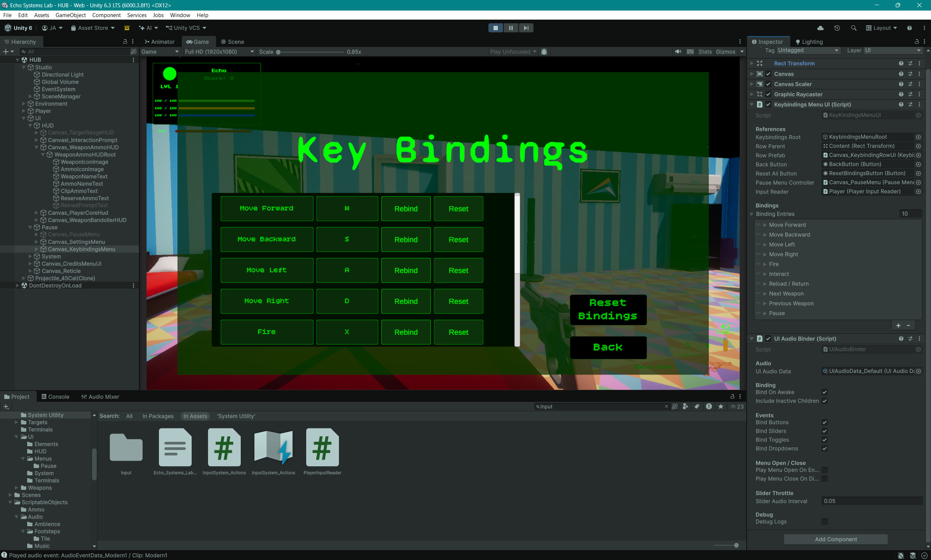Disable Keybindings Menu UI script checkbox
The height and width of the screenshot is (560, 931).
point(768,104)
